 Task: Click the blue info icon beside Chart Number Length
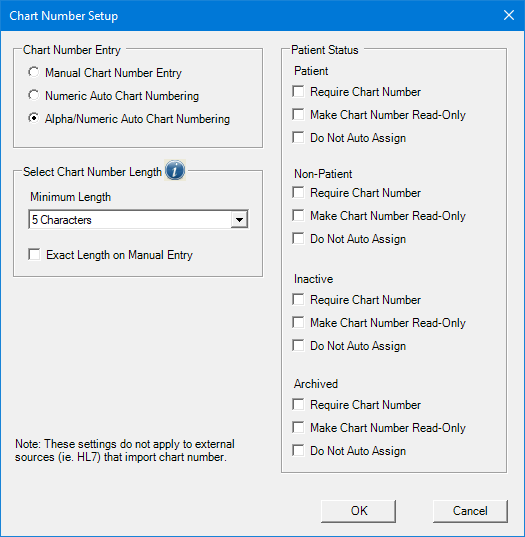(x=175, y=170)
